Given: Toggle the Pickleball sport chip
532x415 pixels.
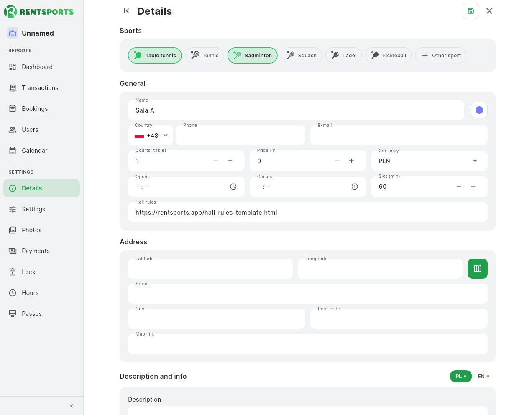Looking at the screenshot, I should (x=389, y=55).
